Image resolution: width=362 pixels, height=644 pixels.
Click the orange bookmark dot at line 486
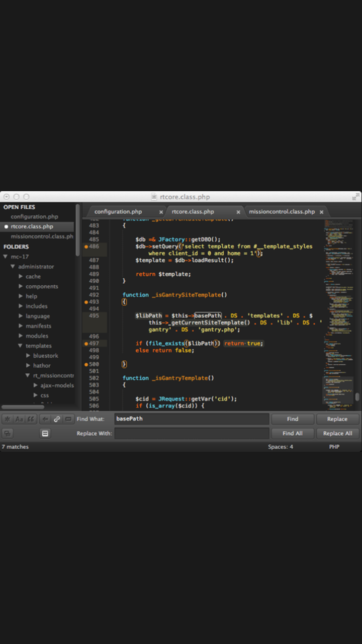[x=86, y=247]
